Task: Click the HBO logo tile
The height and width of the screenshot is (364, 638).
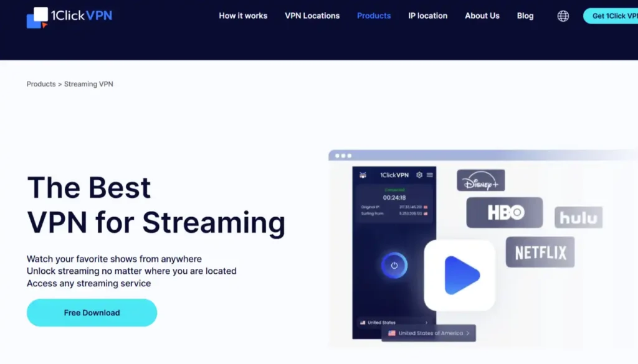Action: pos(504,213)
